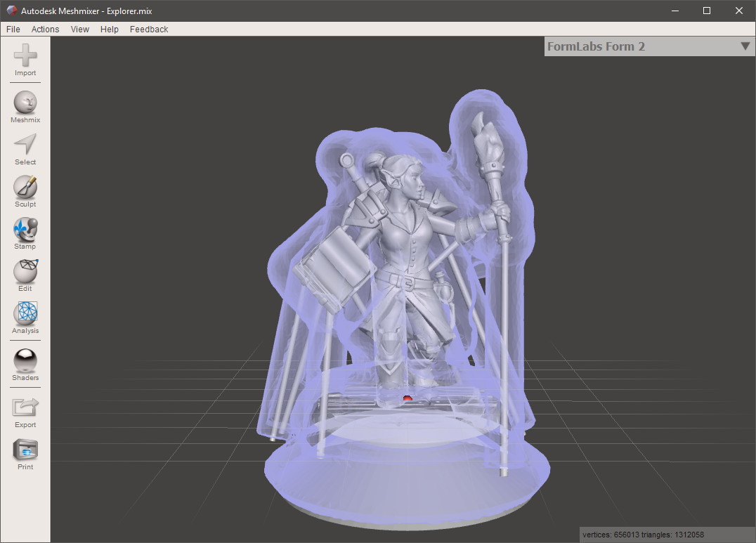
Task: Click the Meshmixer app icon in title bar
Action: tap(11, 11)
